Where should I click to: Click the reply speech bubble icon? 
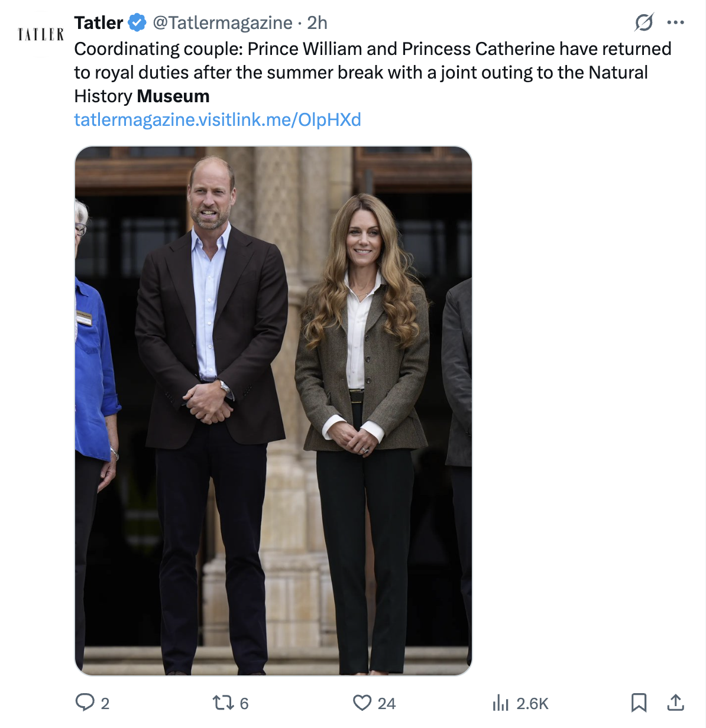(x=85, y=703)
